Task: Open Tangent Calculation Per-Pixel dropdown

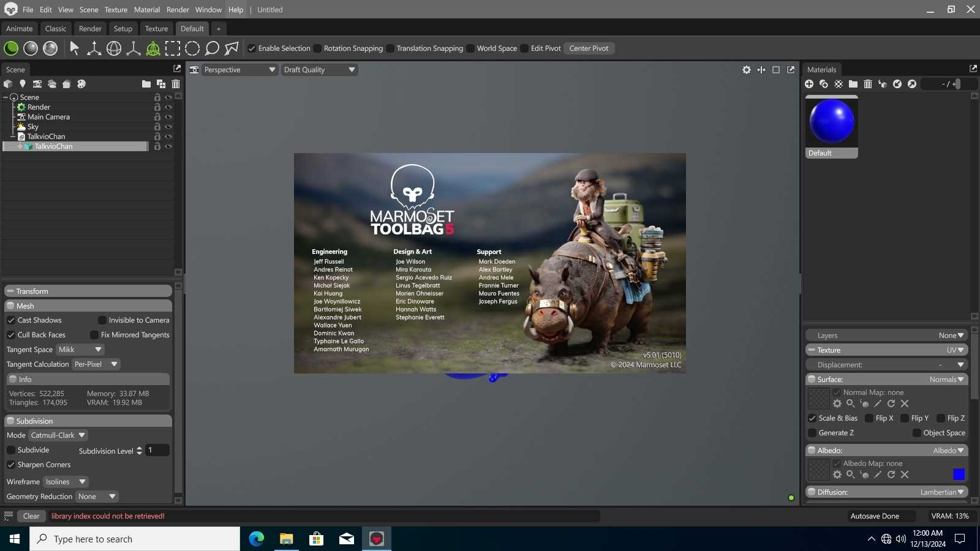Action: (96, 364)
